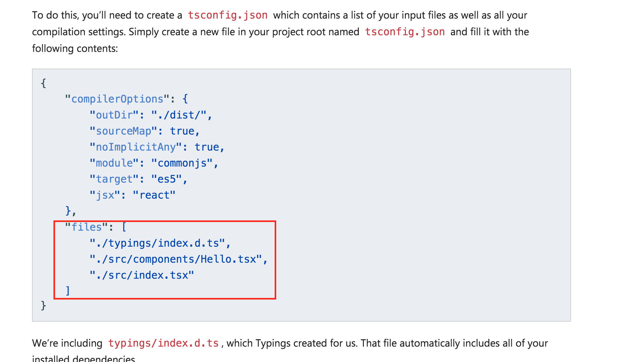The image size is (644, 362).
Task: Click the opening curly brace of JSON
Action: [44, 83]
